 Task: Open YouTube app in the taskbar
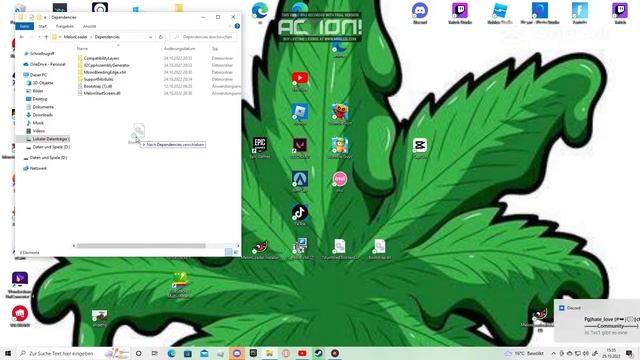coord(302,353)
